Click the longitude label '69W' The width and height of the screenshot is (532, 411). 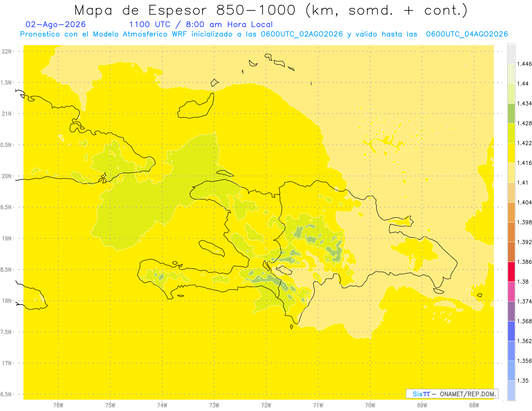[422, 405]
